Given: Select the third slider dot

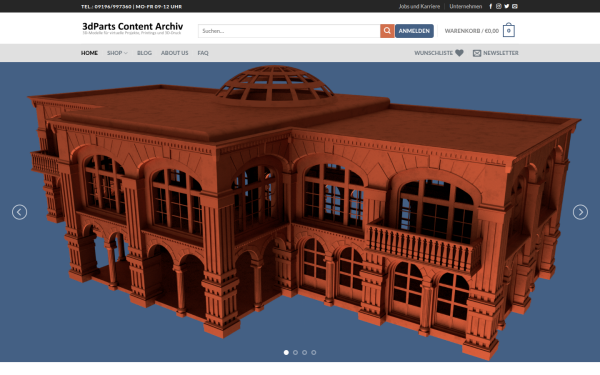Looking at the screenshot, I should click(x=305, y=352).
